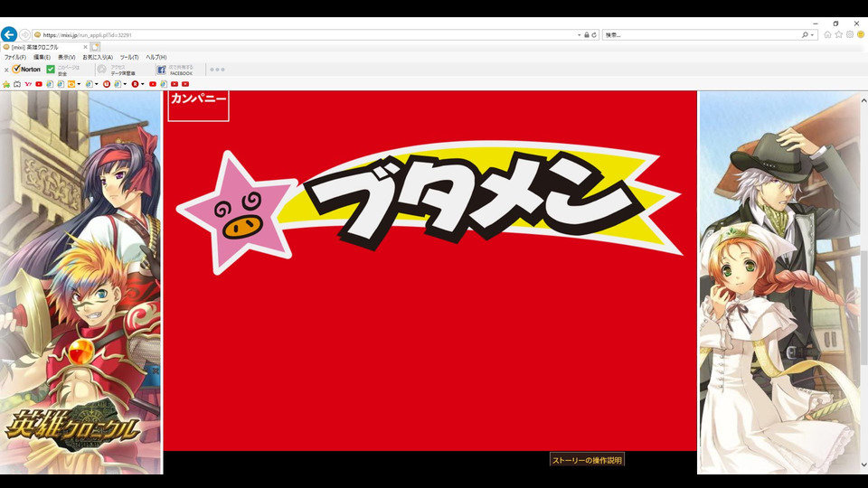Open the ファイル(F) menu

(15, 57)
